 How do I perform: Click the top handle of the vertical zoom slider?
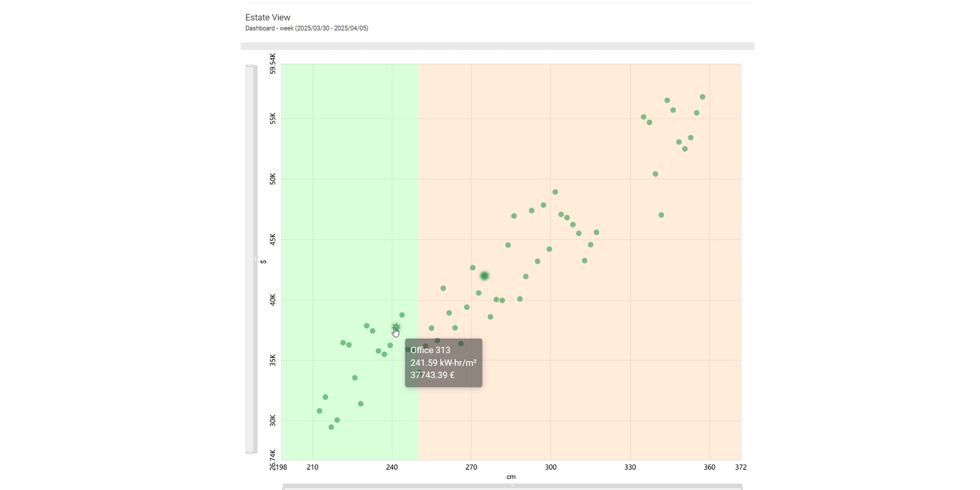(x=249, y=66)
